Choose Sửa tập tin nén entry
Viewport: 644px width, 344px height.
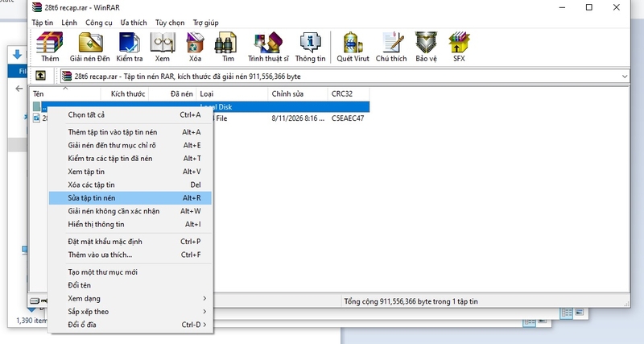point(130,197)
